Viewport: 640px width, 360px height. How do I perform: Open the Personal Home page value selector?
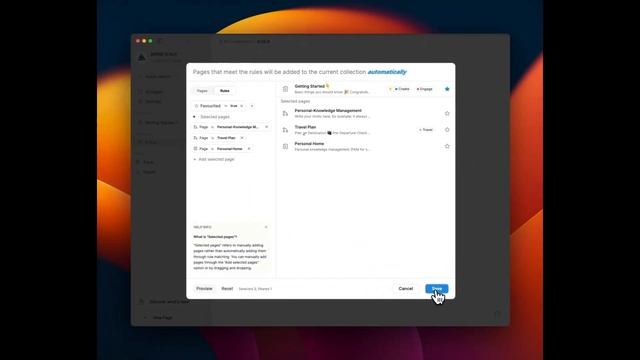230,149
